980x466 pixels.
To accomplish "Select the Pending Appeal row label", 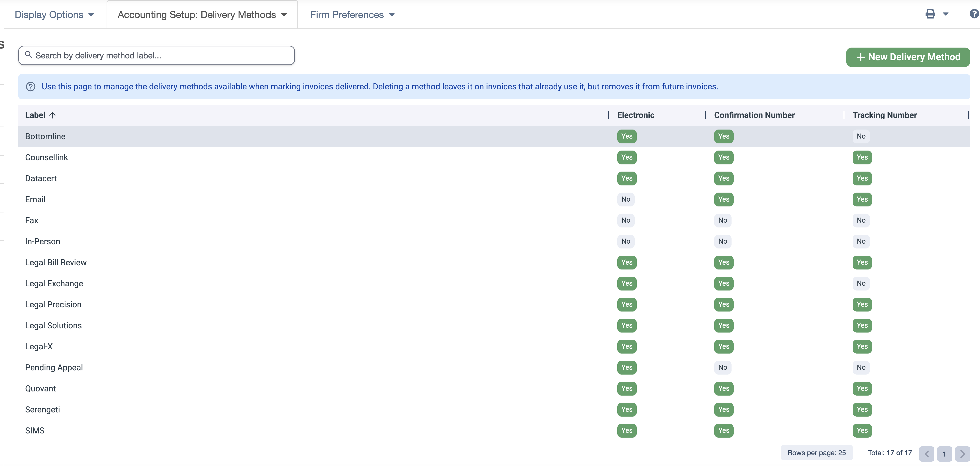I will pos(54,367).
